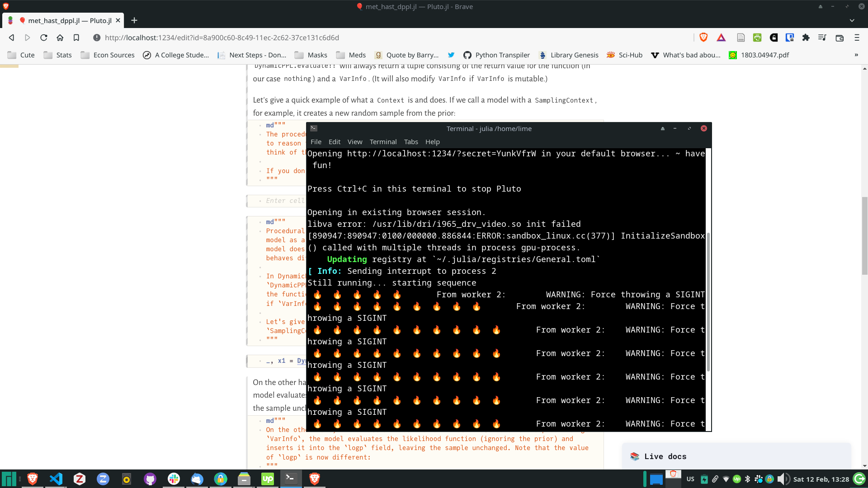Open the Brave Playlist icon

coord(822,38)
